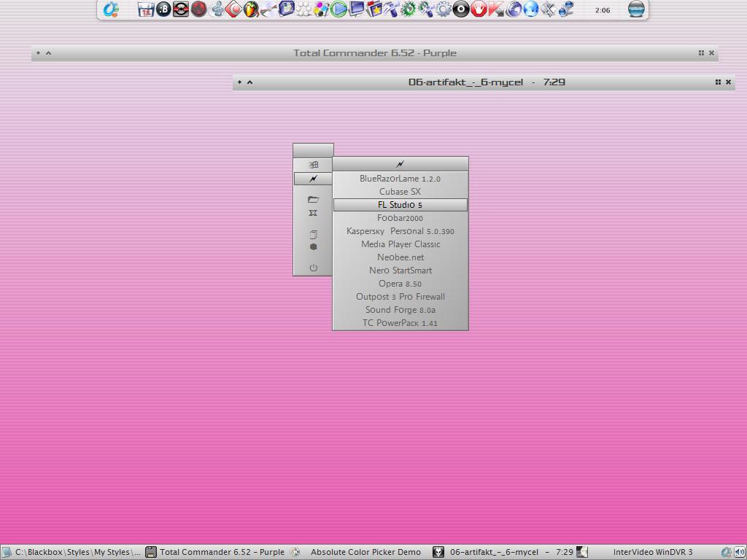Open the black :B smiley dock icon
This screenshot has width=747, height=560.
[x=164, y=9]
